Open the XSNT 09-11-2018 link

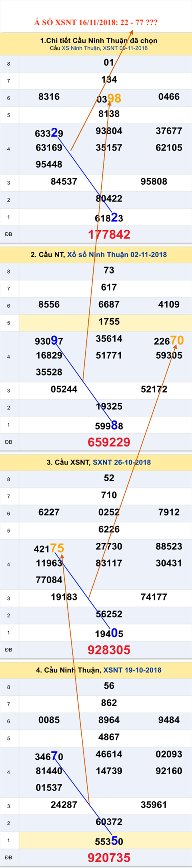point(125,48)
